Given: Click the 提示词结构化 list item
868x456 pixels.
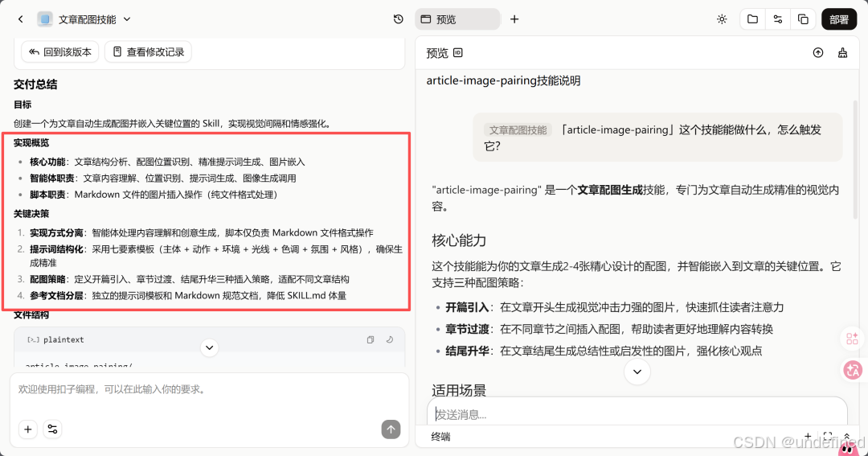Looking at the screenshot, I should coord(216,256).
